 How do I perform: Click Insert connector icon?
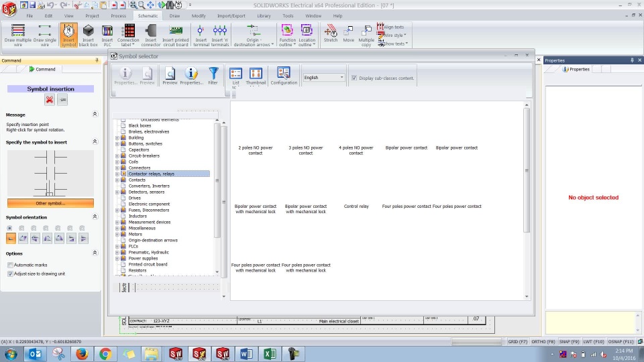click(x=151, y=35)
